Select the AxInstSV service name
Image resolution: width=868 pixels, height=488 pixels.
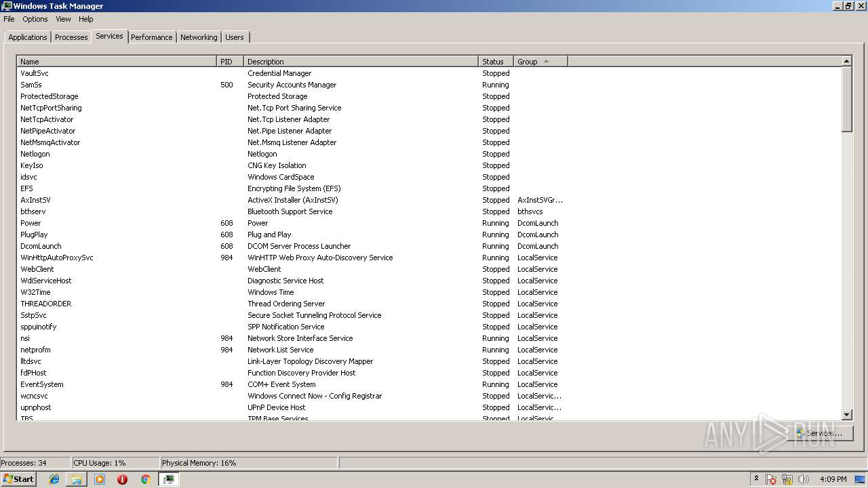[x=35, y=200]
